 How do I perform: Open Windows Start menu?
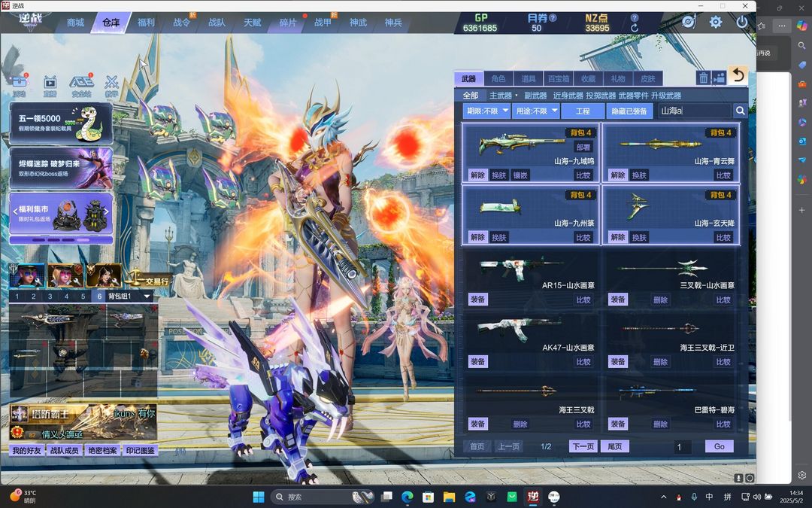click(x=259, y=497)
